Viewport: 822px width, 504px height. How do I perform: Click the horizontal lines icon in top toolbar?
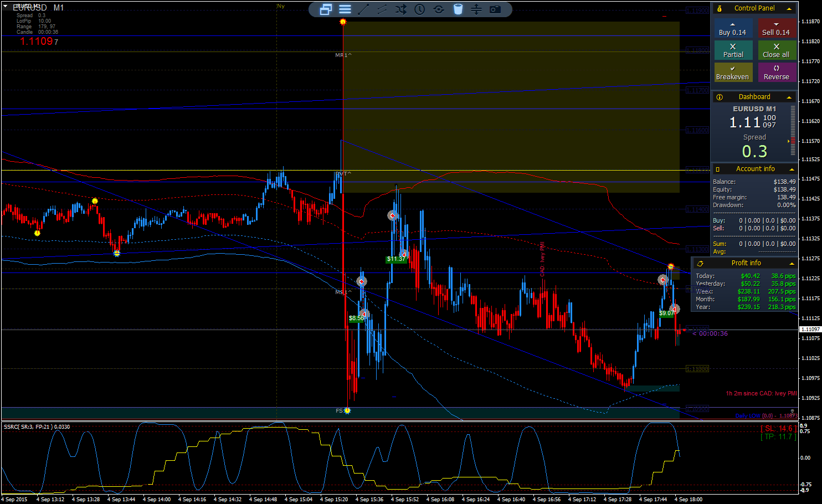345,9
